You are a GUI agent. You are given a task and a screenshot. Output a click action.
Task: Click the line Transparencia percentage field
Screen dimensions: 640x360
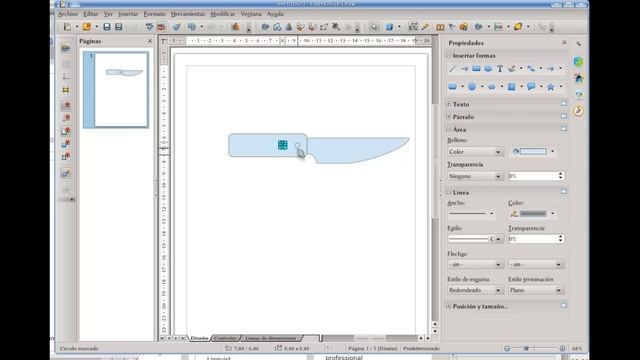pos(536,239)
